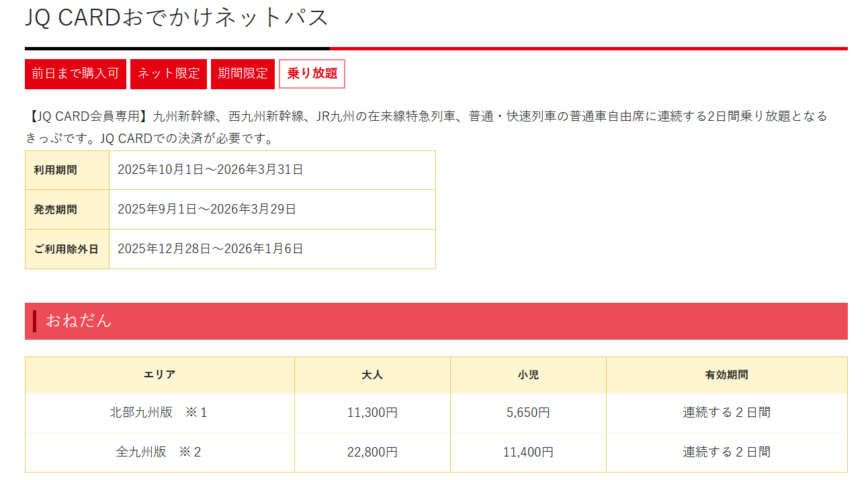This screenshot has width=868, height=480.
Task: Click the 小児 column header
Action: click(x=528, y=375)
